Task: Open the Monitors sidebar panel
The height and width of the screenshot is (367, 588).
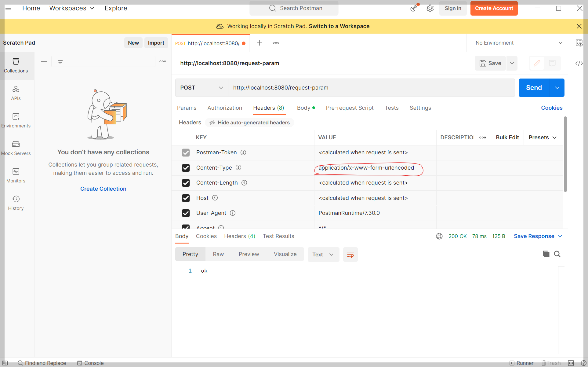Action: click(x=16, y=176)
